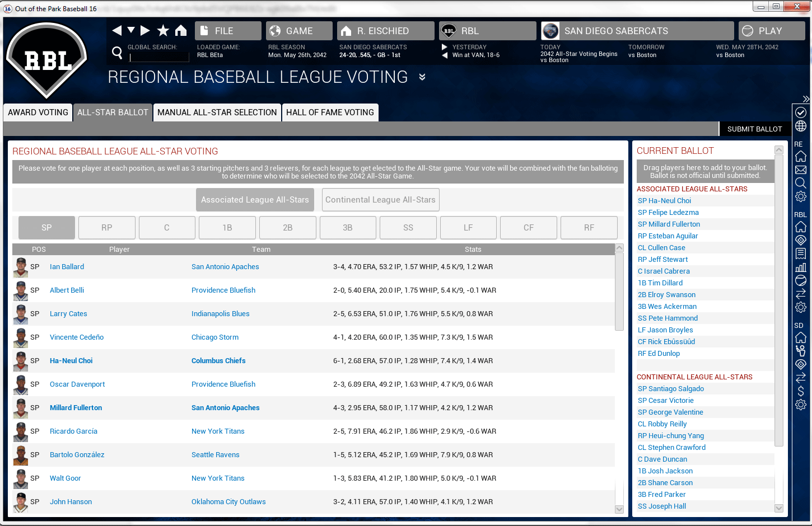The height and width of the screenshot is (526, 812).
Task: Click the star bookmark icon
Action: pyautogui.click(x=163, y=30)
